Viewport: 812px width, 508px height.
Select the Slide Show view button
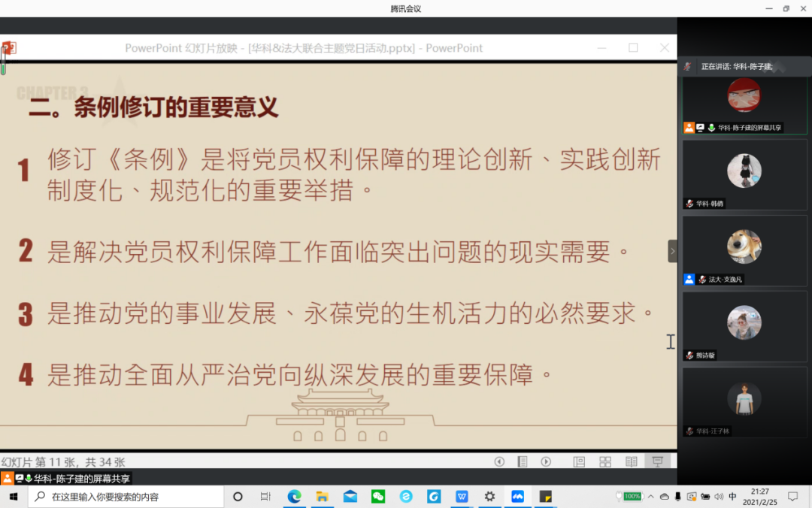[658, 461]
